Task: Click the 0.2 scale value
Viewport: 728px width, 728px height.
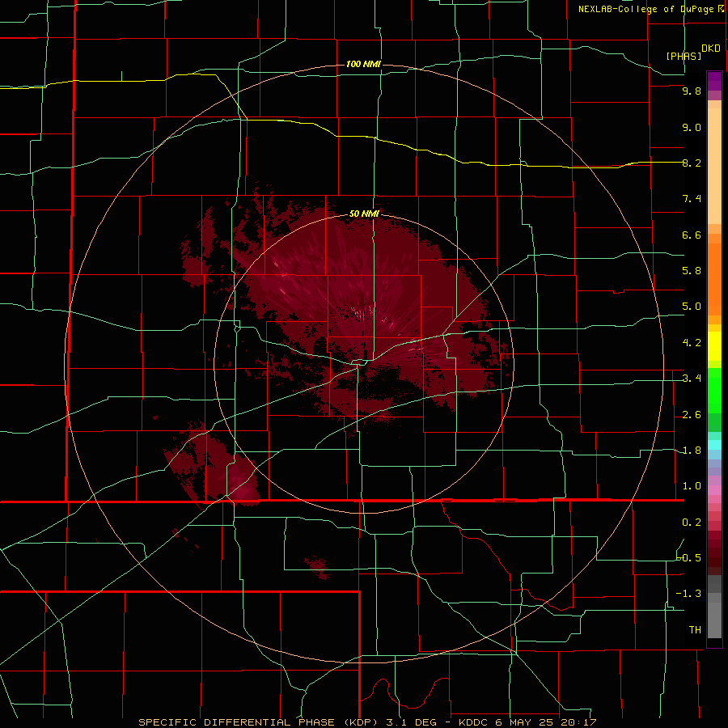Action: coord(692,523)
